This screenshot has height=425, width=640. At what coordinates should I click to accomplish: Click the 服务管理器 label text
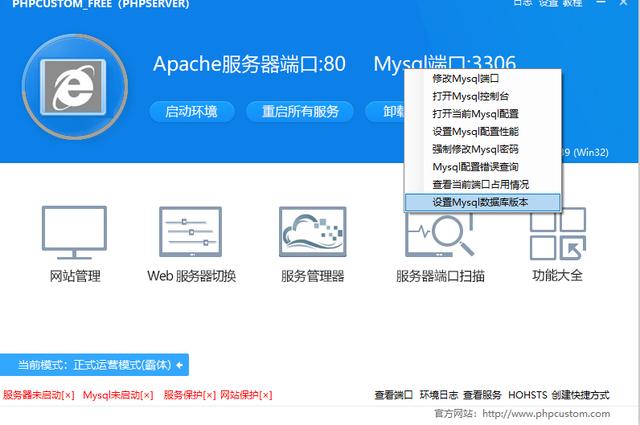[x=313, y=276]
